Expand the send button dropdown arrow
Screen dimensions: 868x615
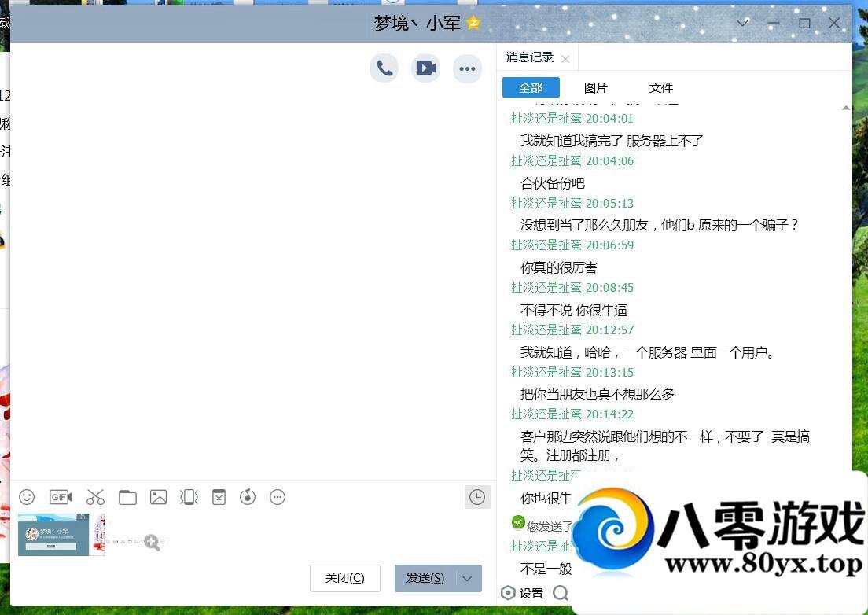click(467, 578)
